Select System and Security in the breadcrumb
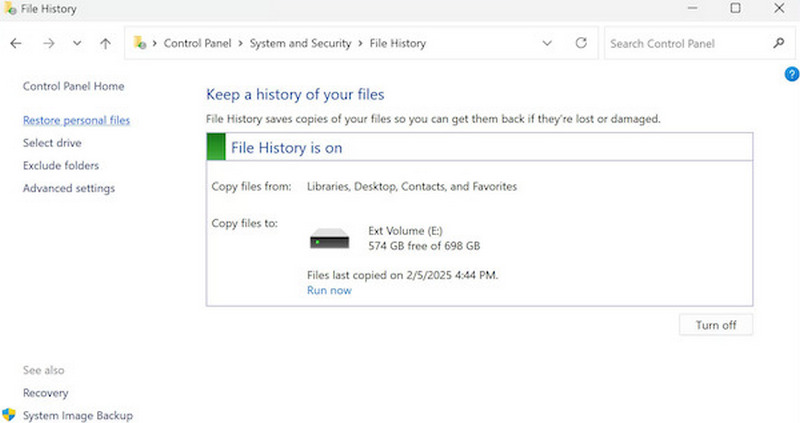The height and width of the screenshot is (423, 800). coord(301,43)
